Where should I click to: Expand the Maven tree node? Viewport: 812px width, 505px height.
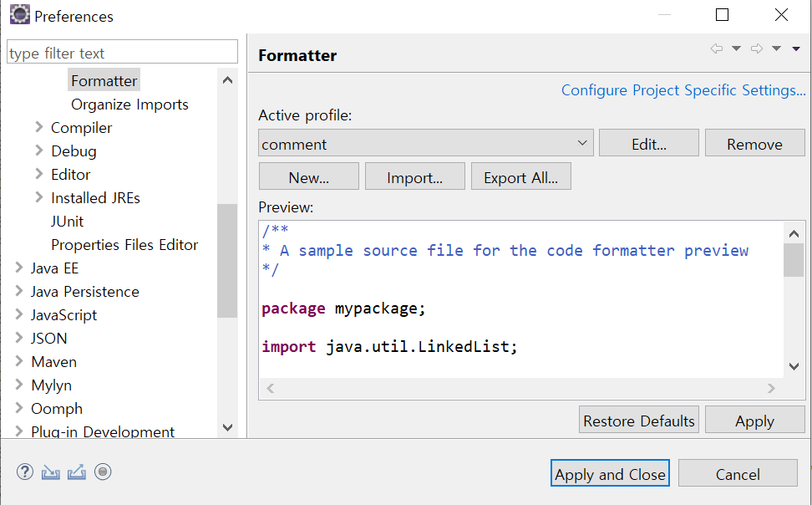[x=19, y=362]
